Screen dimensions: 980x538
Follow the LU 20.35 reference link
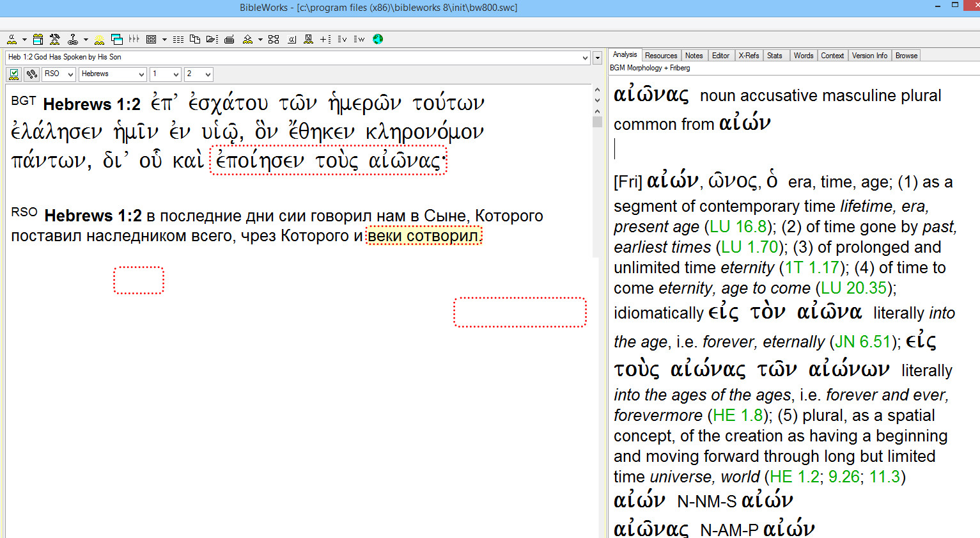pos(855,288)
